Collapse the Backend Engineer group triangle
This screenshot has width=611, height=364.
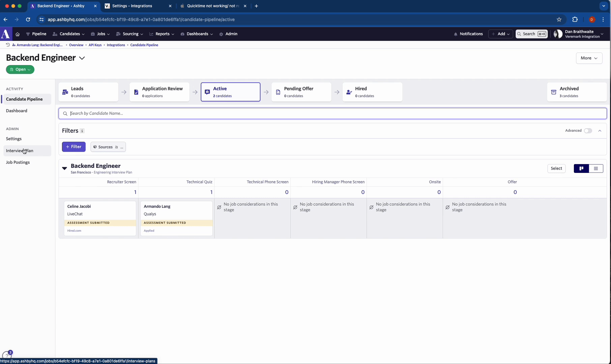click(64, 168)
